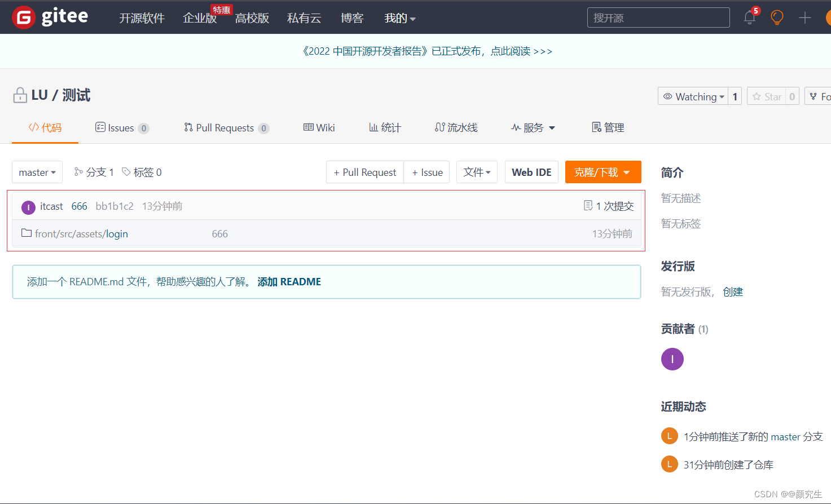Open the master branch selector
The height and width of the screenshot is (504, 831).
tap(37, 172)
